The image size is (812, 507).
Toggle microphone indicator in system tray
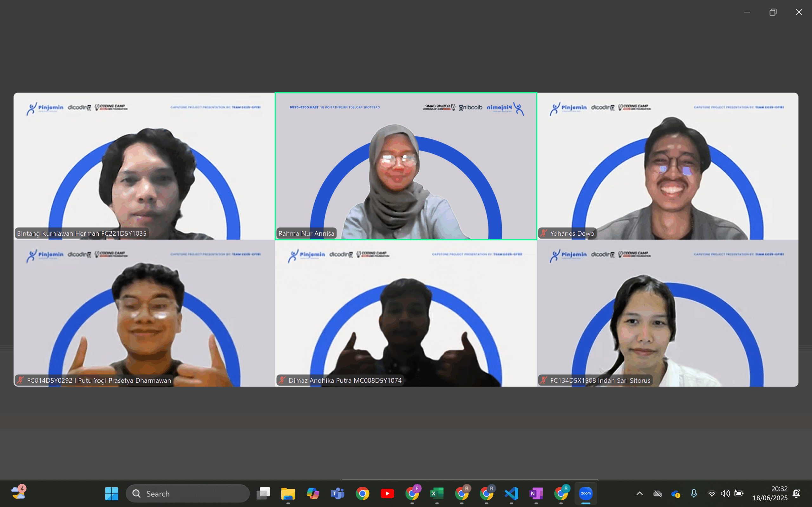tap(694, 493)
